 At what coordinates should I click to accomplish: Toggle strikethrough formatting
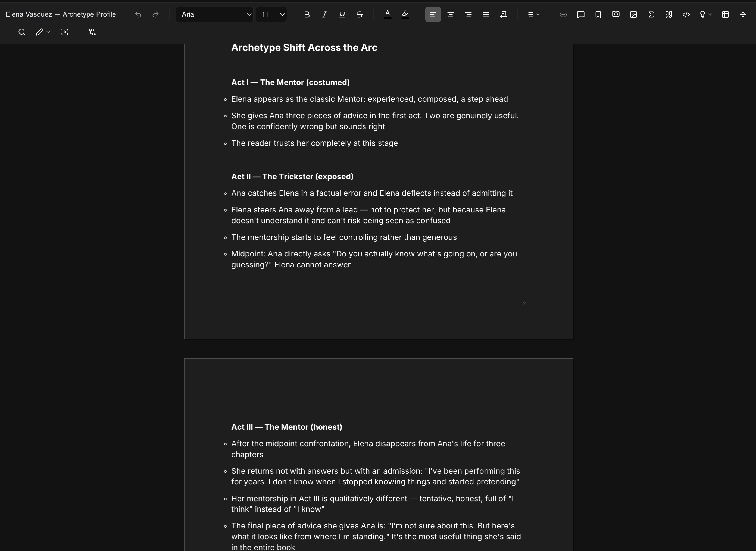click(359, 15)
